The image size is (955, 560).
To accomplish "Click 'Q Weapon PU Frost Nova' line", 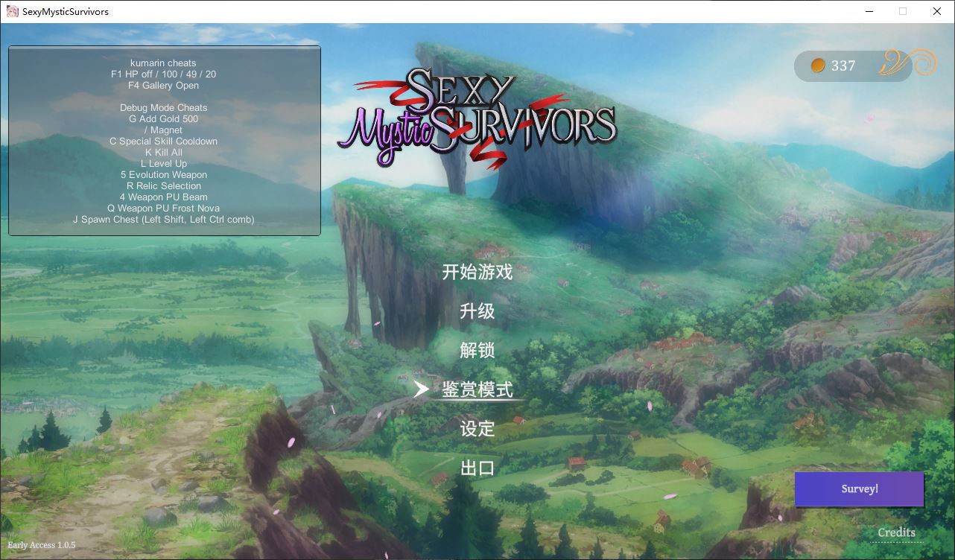I will click(x=164, y=209).
